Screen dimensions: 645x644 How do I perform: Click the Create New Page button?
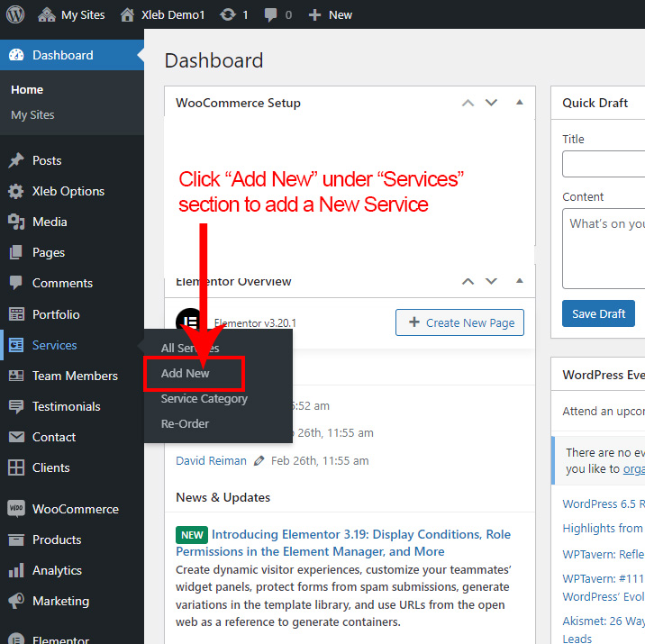(x=459, y=322)
